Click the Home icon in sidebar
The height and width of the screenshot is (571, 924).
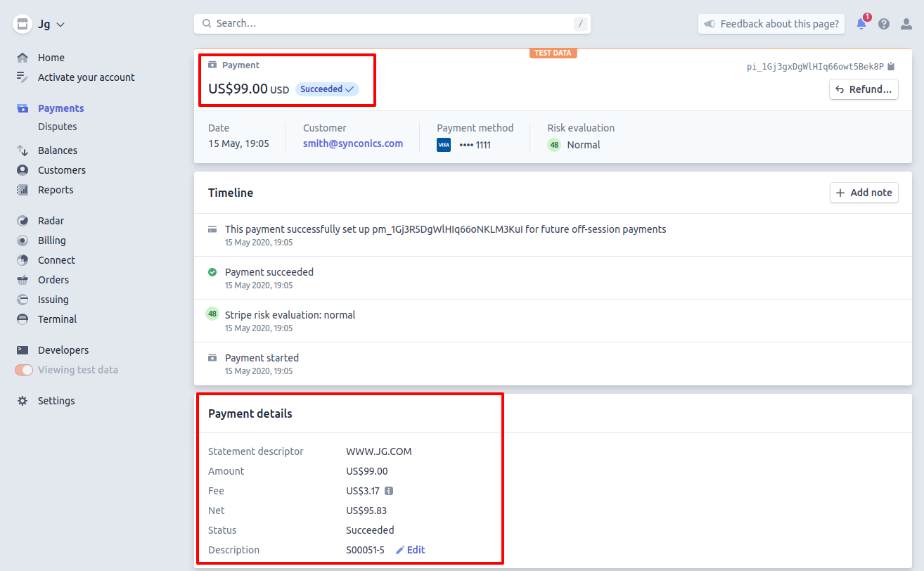pyautogui.click(x=23, y=58)
